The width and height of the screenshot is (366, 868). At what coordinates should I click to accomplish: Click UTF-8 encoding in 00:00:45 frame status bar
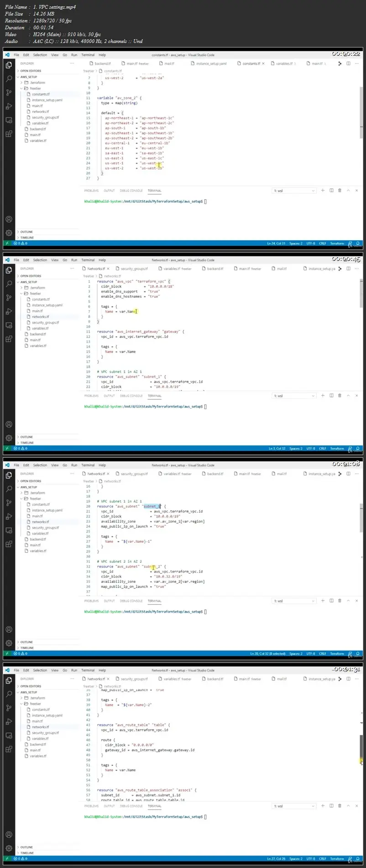pyautogui.click(x=311, y=449)
